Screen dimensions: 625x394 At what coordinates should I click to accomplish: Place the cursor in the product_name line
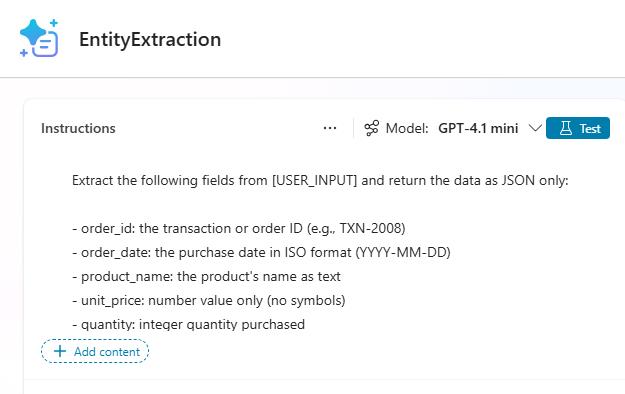click(x=206, y=276)
